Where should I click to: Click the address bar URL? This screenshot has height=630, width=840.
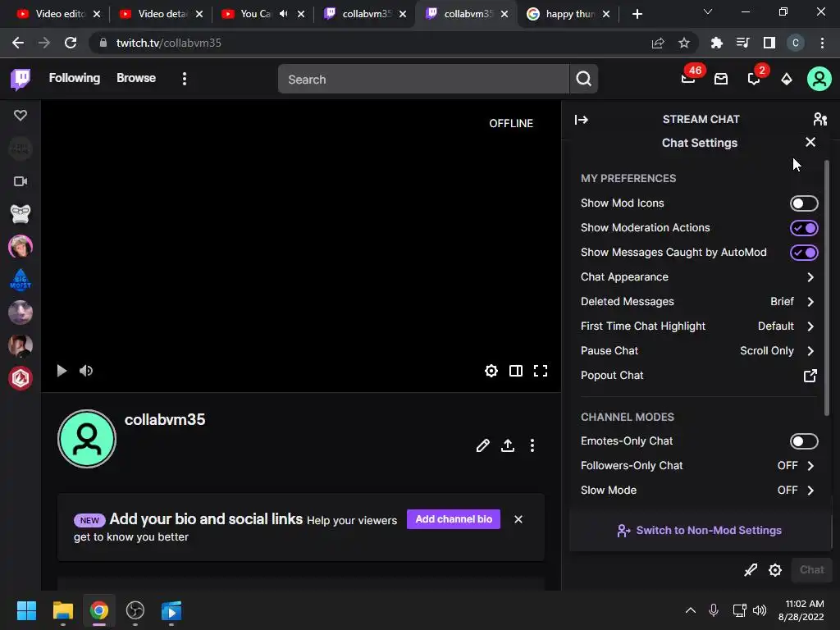168,43
